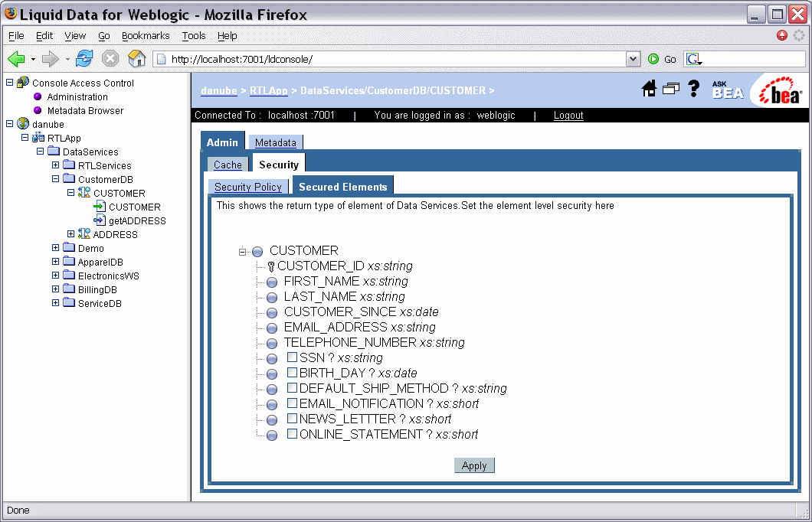Screen dimensions: 812x522
Task: Click the EMAIL_ADDRESS element circle icon
Action: (x=272, y=328)
